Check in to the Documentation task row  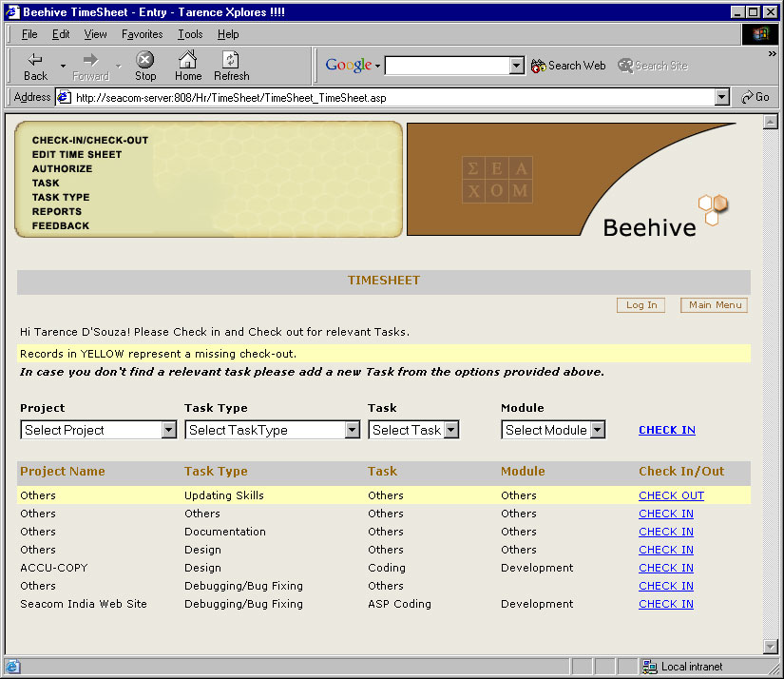pyautogui.click(x=666, y=532)
